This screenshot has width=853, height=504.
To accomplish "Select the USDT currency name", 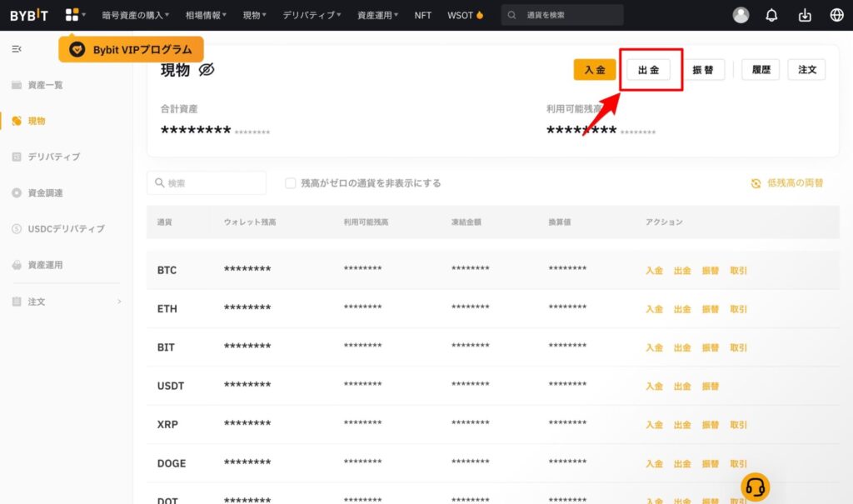I will point(170,387).
